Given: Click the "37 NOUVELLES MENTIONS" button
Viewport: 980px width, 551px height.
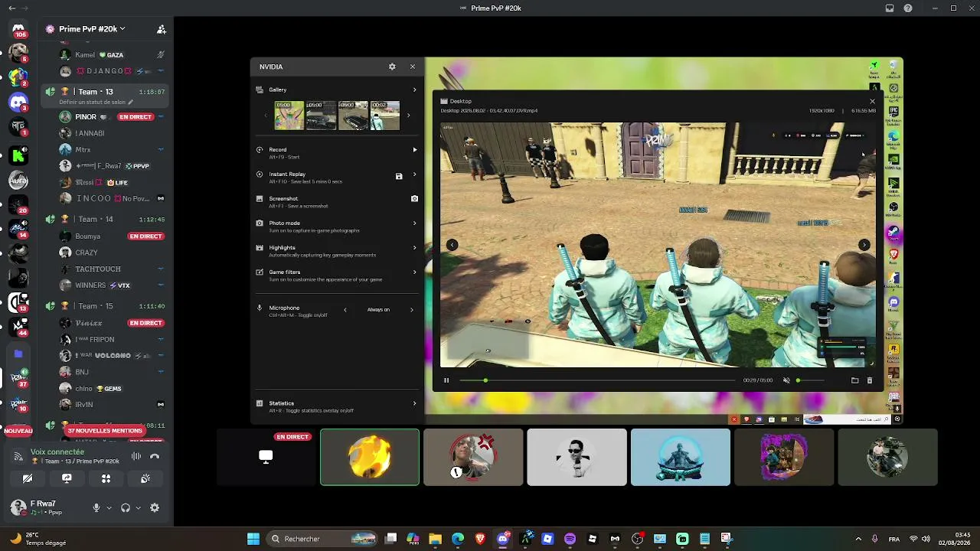Looking at the screenshot, I should pyautogui.click(x=105, y=431).
